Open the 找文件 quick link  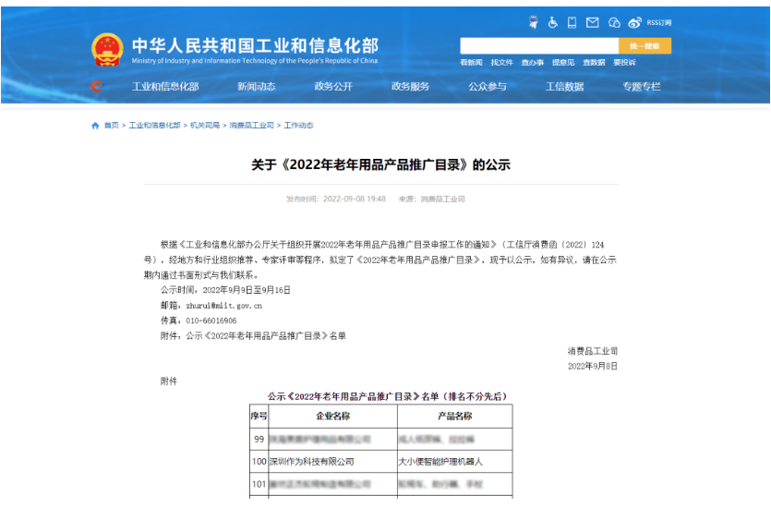click(501, 63)
